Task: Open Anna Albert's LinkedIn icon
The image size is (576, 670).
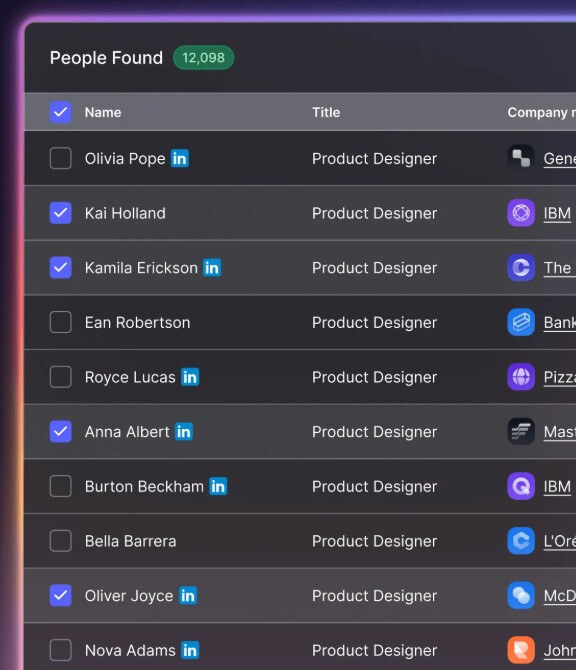Action: tap(184, 432)
